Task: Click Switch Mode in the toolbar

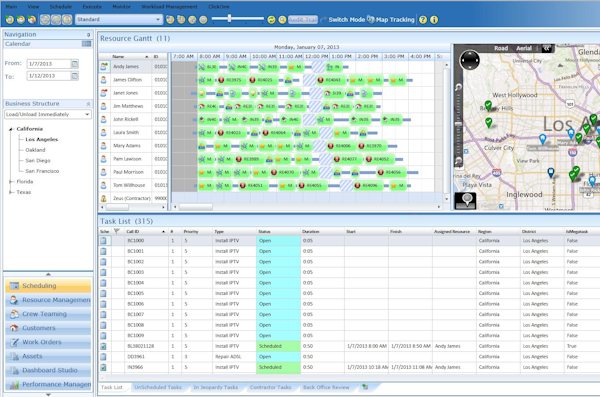Action: pos(343,20)
